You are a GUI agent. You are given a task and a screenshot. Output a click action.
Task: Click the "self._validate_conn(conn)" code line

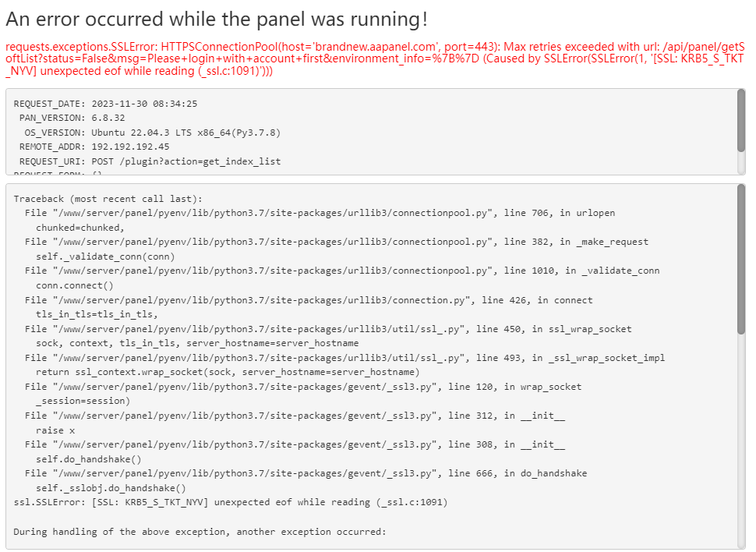click(104, 257)
